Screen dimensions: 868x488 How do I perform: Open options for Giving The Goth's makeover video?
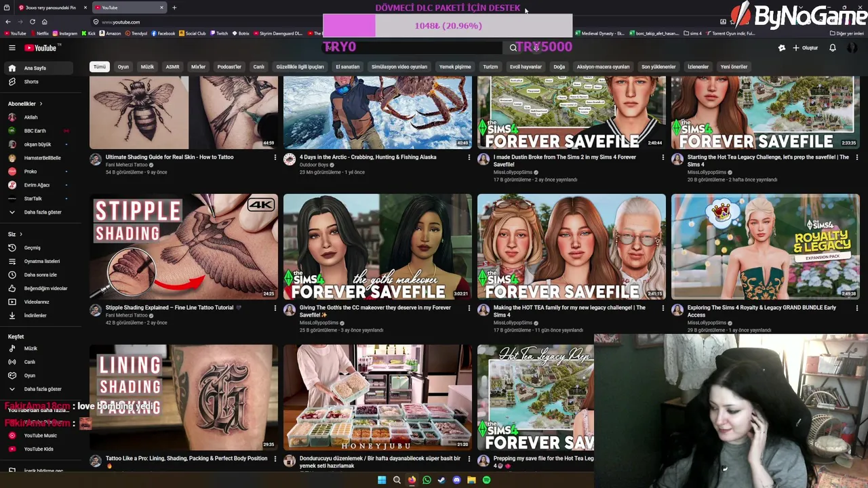pyautogui.click(x=469, y=308)
